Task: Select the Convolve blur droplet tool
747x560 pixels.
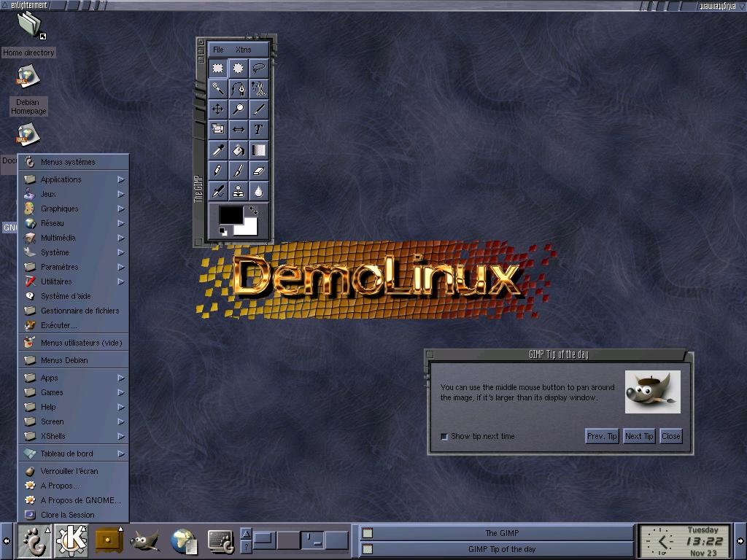Action: 259,191
